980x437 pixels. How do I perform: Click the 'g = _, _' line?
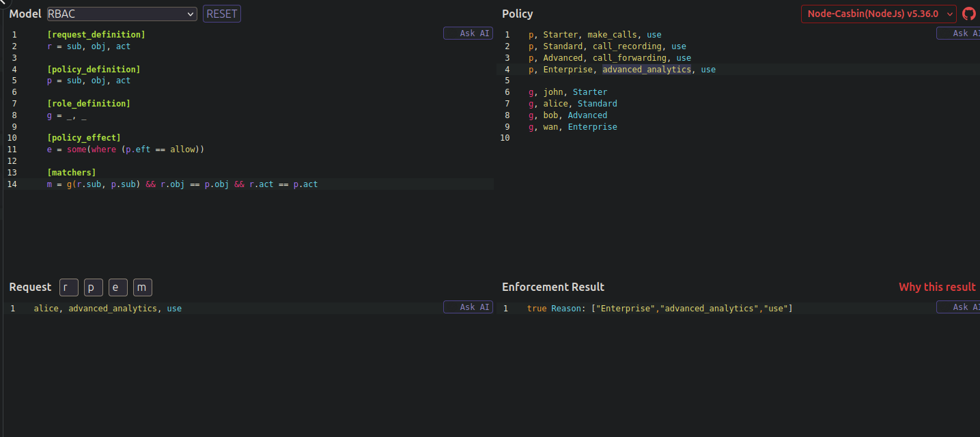[x=67, y=115]
